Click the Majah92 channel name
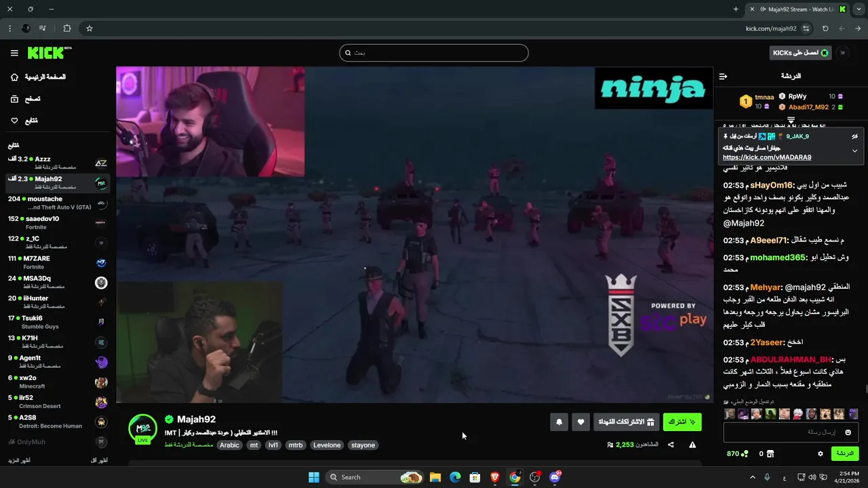Viewport: 868px width, 488px height. click(196, 420)
